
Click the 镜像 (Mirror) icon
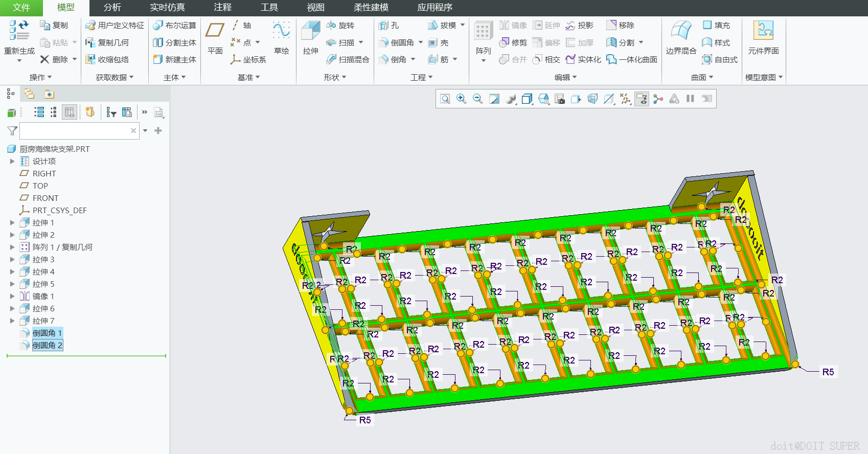point(513,25)
